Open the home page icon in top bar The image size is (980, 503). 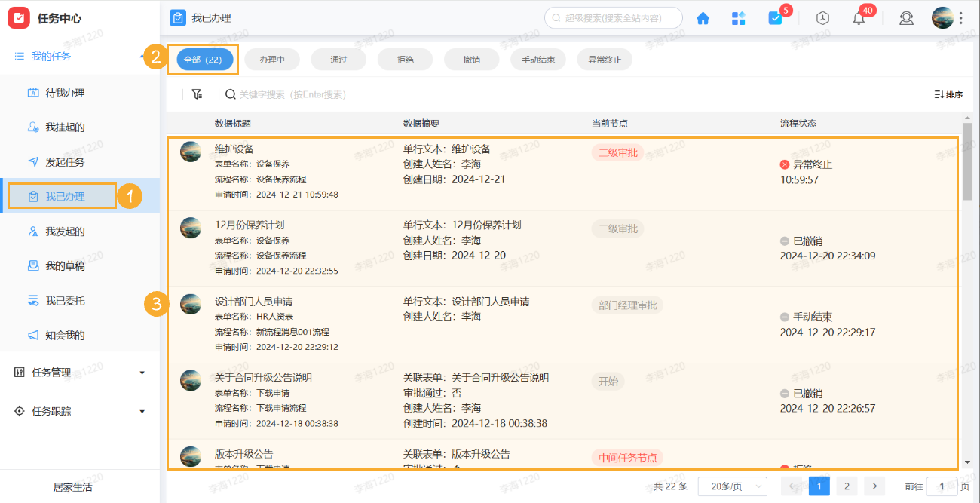point(703,17)
